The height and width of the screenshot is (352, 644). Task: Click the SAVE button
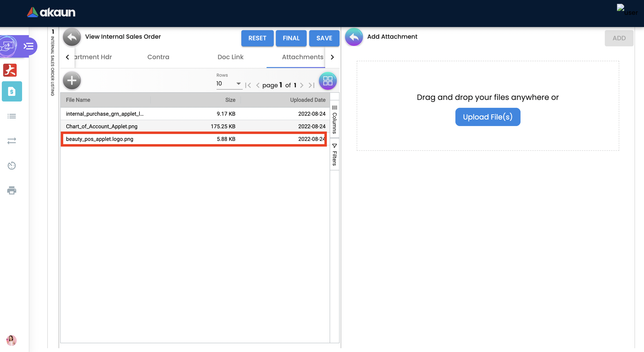[x=324, y=38]
